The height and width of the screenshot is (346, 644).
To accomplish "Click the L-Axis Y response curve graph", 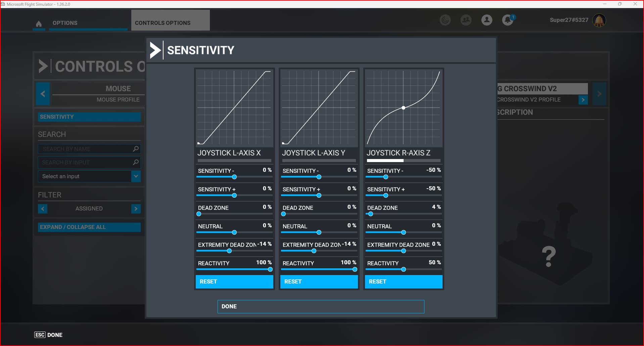I will (319, 108).
